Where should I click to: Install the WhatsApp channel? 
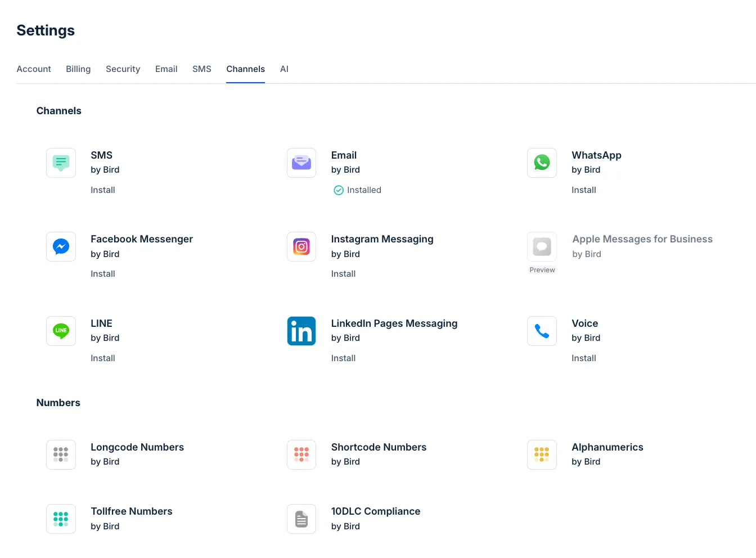(x=584, y=190)
